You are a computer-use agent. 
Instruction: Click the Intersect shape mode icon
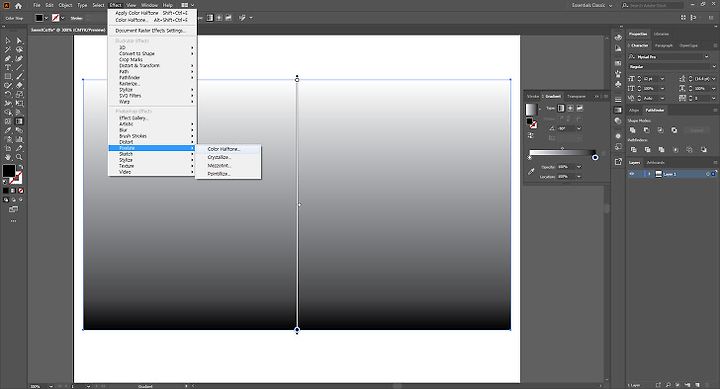tap(660, 130)
